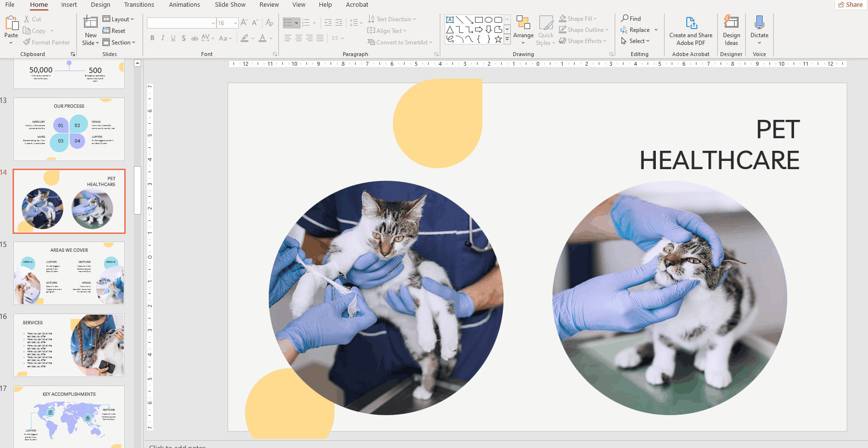This screenshot has height=448, width=868.
Task: Toggle Underline text formatting
Action: [173, 38]
